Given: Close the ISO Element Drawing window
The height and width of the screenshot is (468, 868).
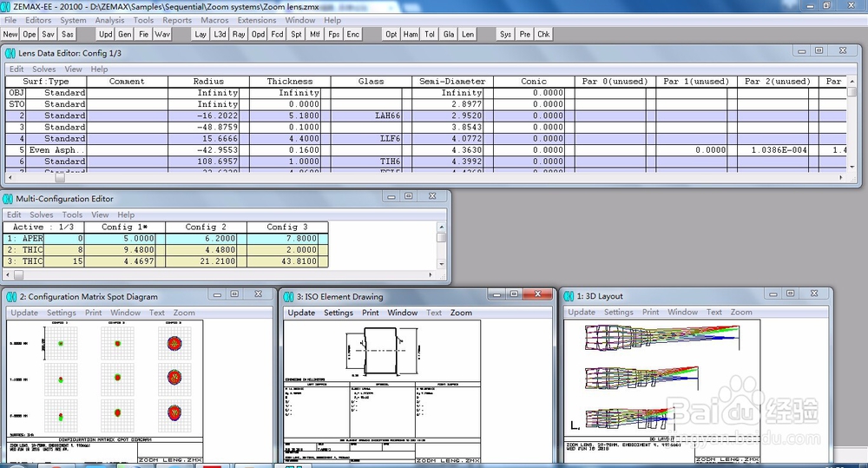Looking at the screenshot, I should 537,294.
